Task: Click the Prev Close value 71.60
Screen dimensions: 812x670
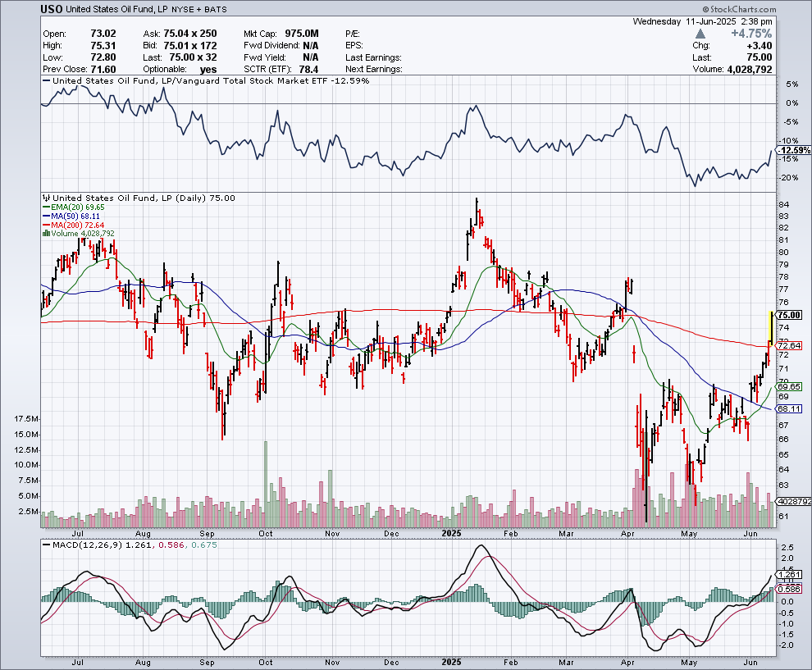Action: click(x=103, y=70)
